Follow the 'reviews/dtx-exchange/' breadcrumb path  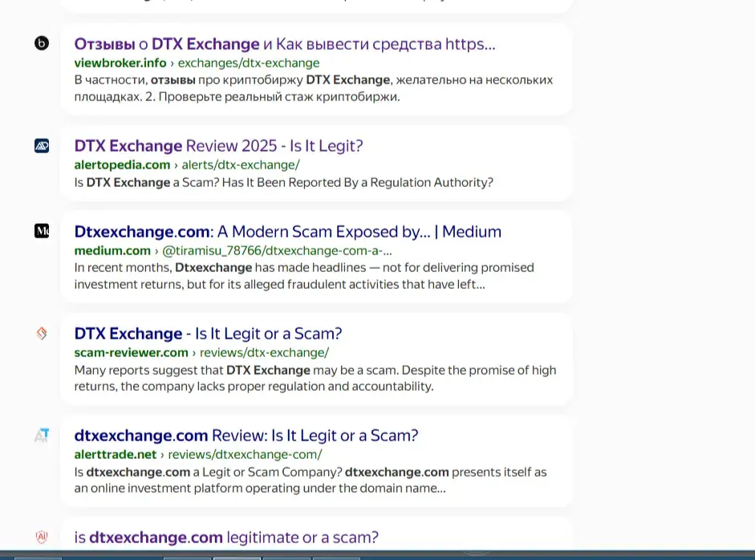coord(264,353)
